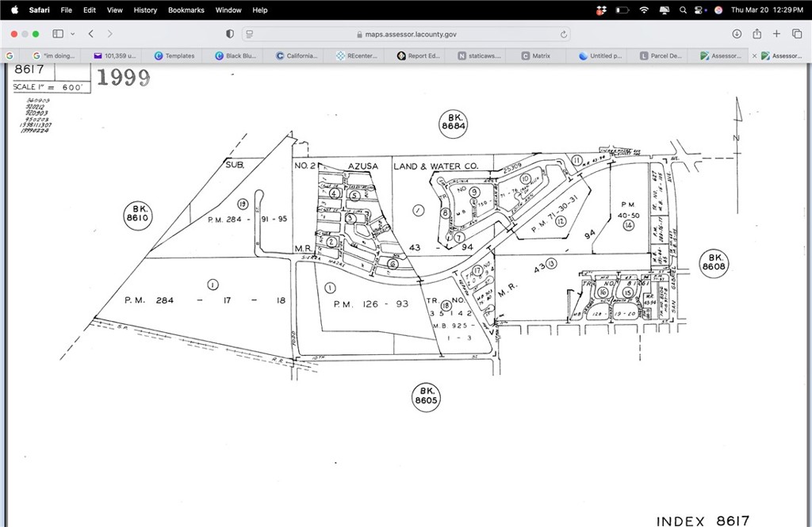812x527 pixels.
Task: Click the new tab plus icon
Action: [776, 34]
